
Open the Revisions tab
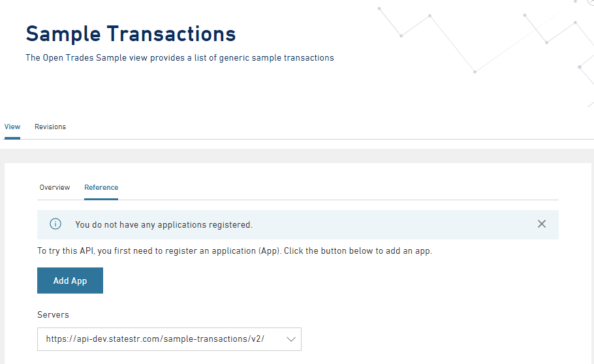(x=50, y=127)
